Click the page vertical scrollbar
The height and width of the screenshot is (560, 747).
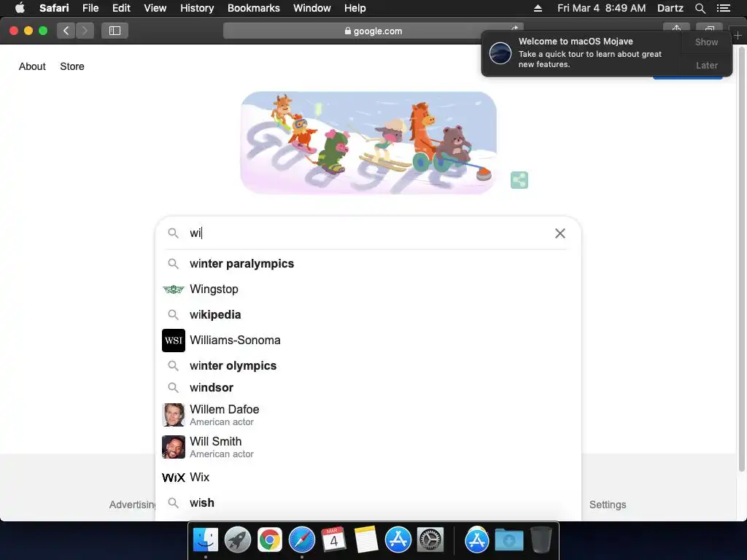(x=741, y=257)
